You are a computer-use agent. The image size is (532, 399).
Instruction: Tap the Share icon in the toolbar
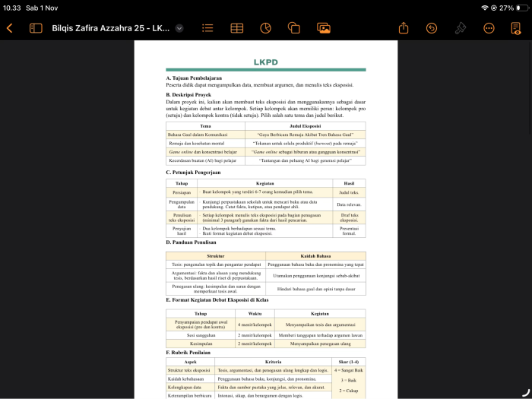pos(404,28)
